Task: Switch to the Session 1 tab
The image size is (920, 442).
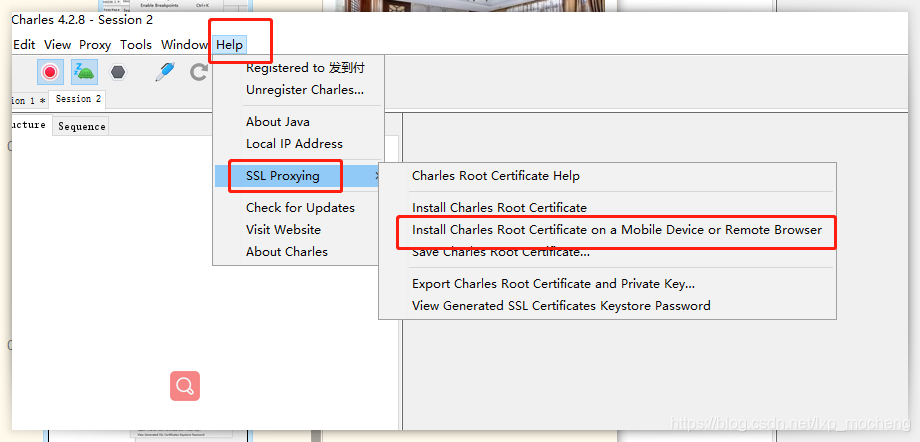Action: (x=29, y=100)
